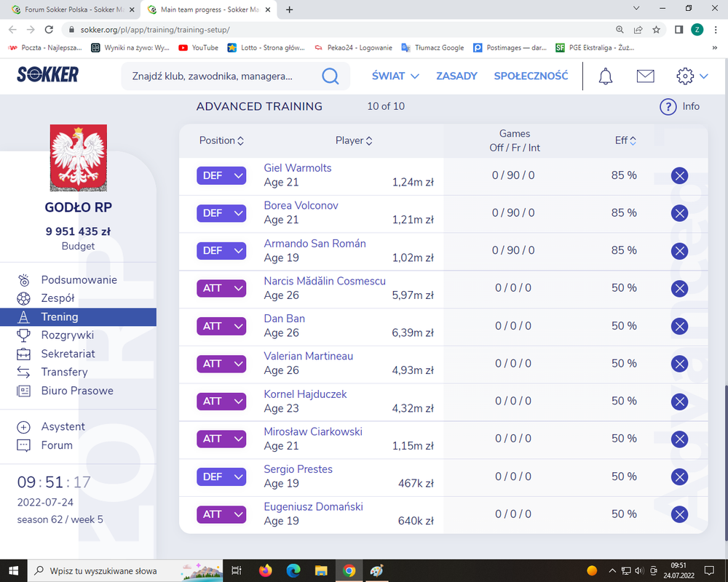728x582 pixels.
Task: Open Podsumowanie in sidebar
Action: (79, 280)
